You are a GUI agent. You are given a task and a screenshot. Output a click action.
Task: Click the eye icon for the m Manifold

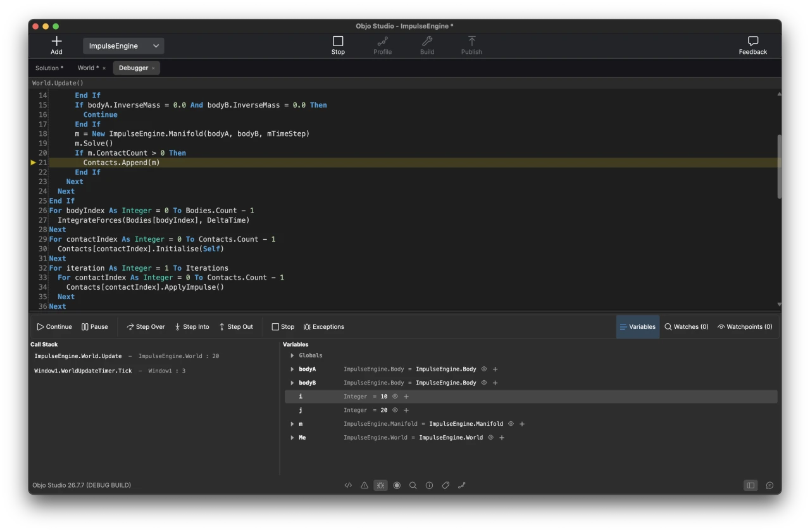(511, 424)
